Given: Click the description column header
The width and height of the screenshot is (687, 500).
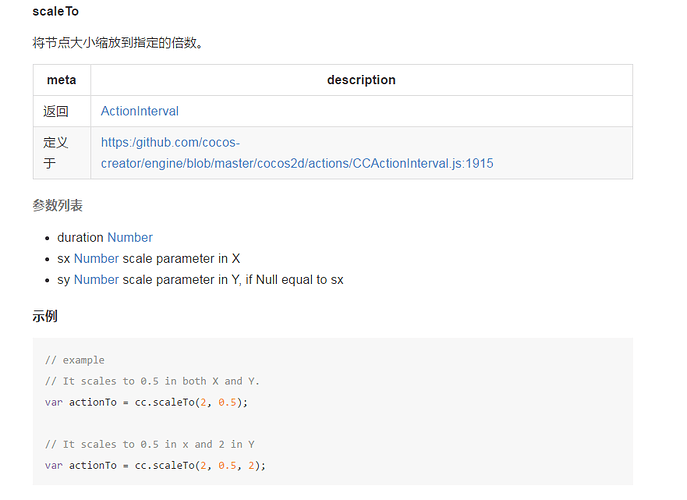Looking at the screenshot, I should [361, 80].
